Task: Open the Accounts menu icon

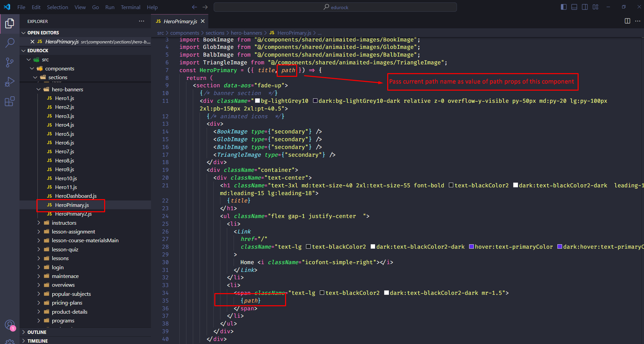Action: [x=10, y=325]
